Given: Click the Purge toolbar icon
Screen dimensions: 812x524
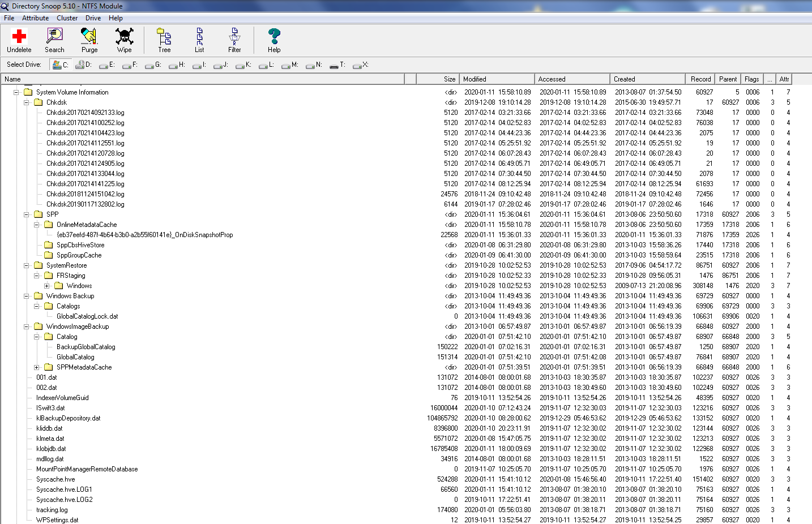Looking at the screenshot, I should (x=89, y=40).
